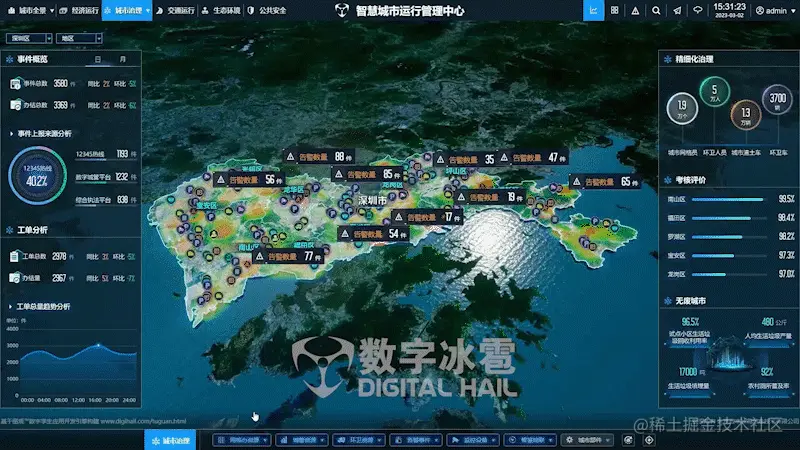
Task: Click the 事件总数 clipboard icon
Action: (16, 83)
